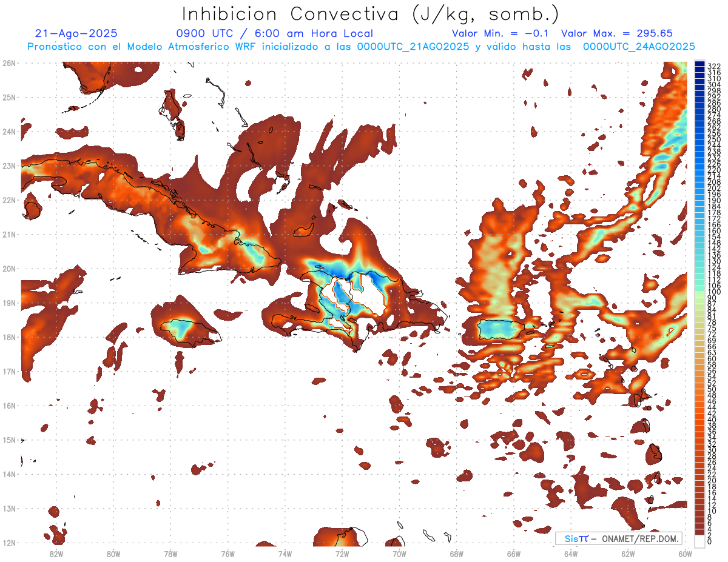
Task: Click the "74W" longitude label
Action: pyautogui.click(x=285, y=553)
